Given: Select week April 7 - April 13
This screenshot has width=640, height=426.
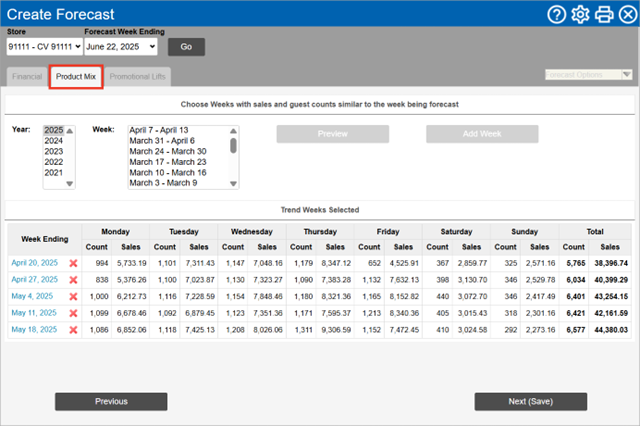Looking at the screenshot, I should 159,130.
